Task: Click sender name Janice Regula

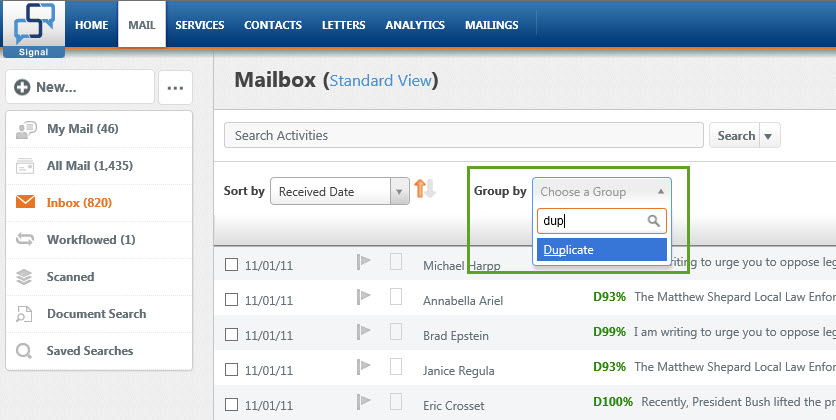Action: click(x=459, y=370)
